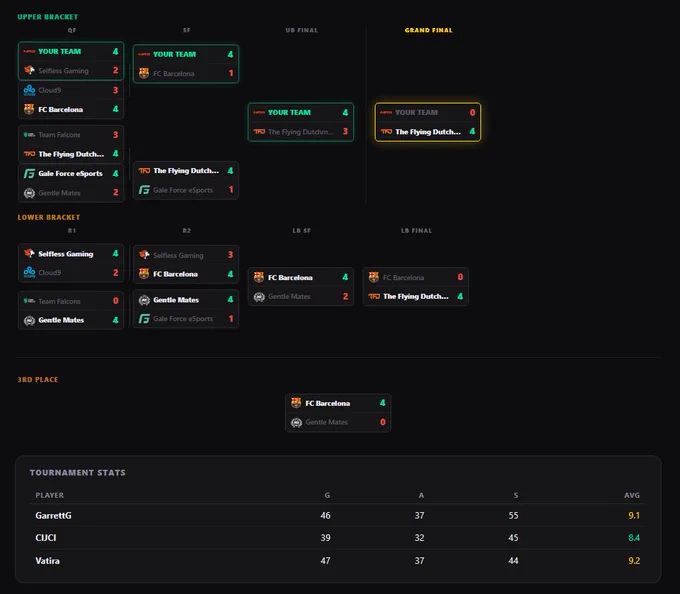Viewport: 680px width, 594px height.
Task: Select GarrettG in the tournament stats table
Action: point(53,516)
